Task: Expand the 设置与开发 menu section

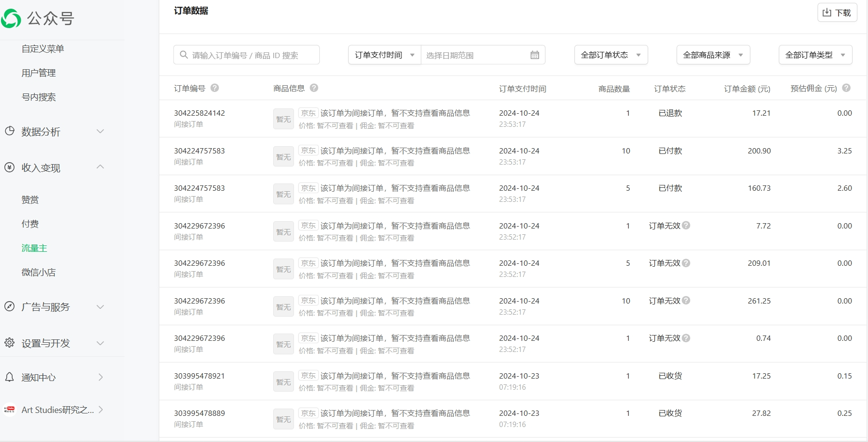Action: pos(100,343)
